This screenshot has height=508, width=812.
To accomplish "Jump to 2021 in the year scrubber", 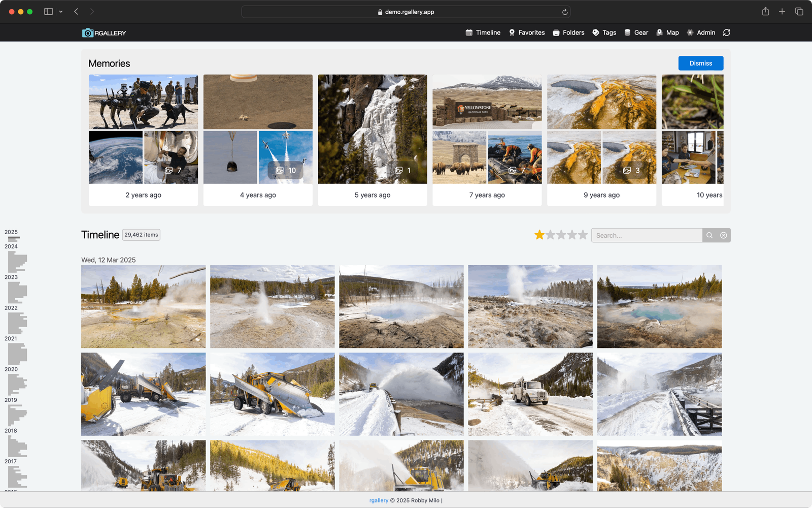I will (11, 339).
